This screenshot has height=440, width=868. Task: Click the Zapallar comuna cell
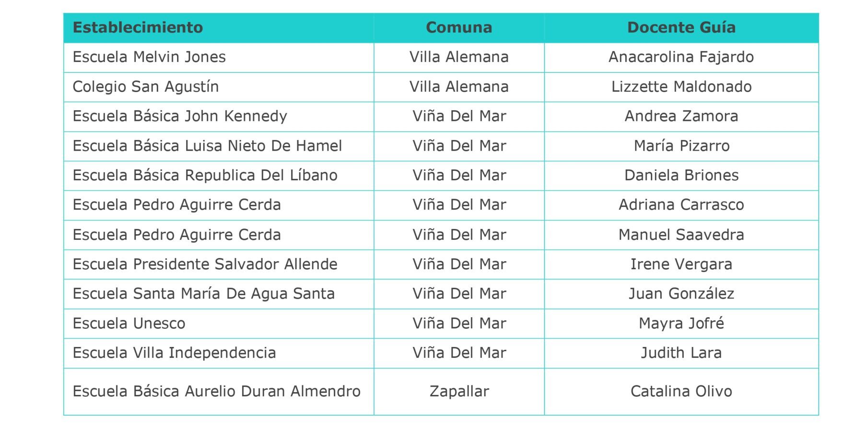click(x=459, y=392)
